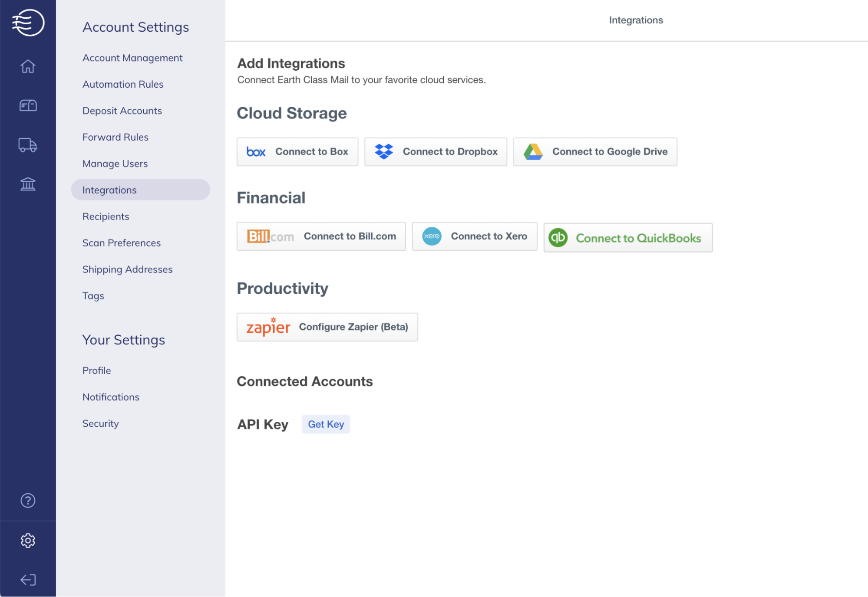Open Account Management settings
Screen dimensions: 868x597
[x=132, y=58]
